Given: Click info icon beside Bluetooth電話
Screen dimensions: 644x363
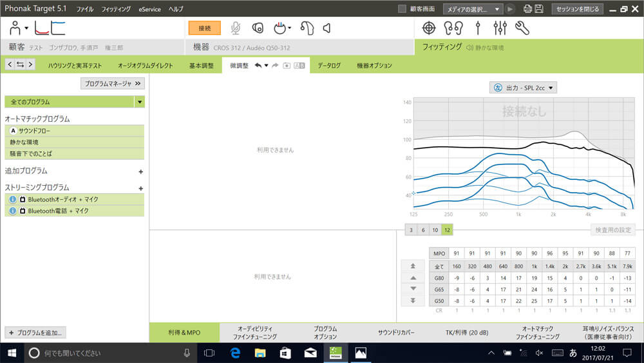Looking at the screenshot, I should pos(13,211).
